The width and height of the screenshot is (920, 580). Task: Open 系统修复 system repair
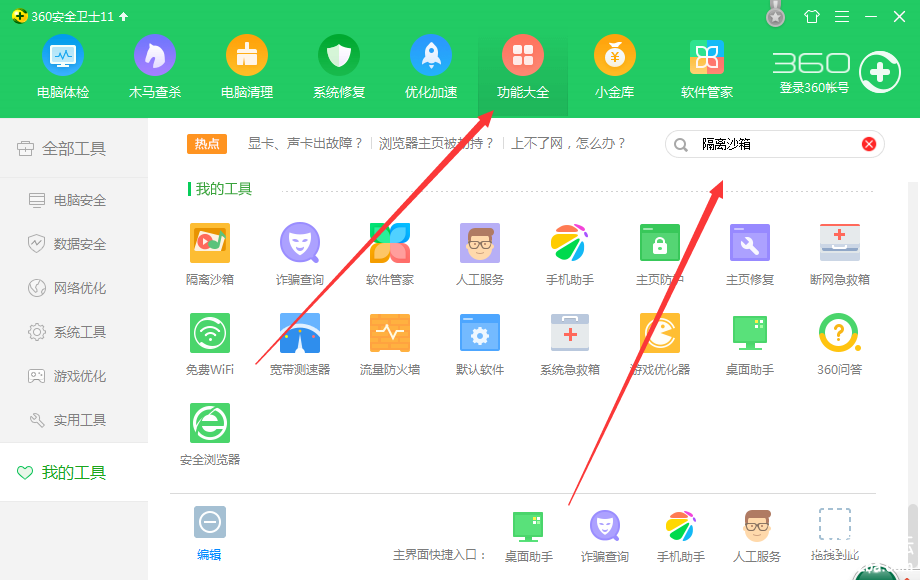tap(339, 67)
